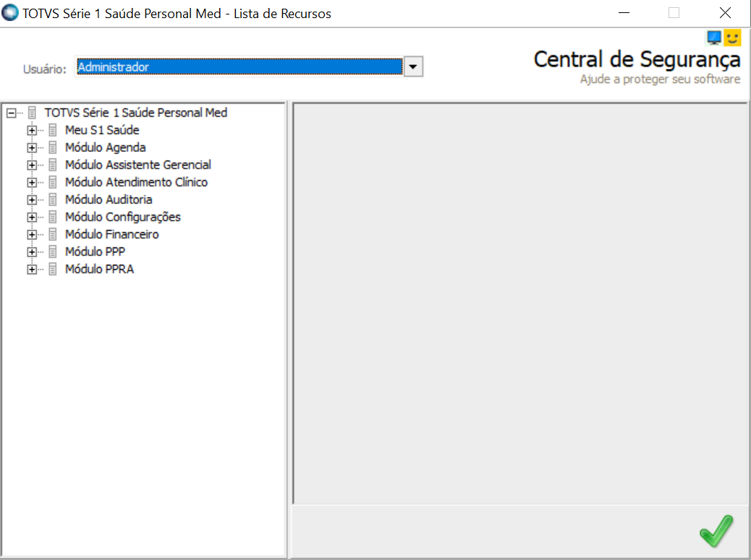Open the Usuário dropdown arrow
Viewport: 751px width, 560px height.
click(x=413, y=67)
